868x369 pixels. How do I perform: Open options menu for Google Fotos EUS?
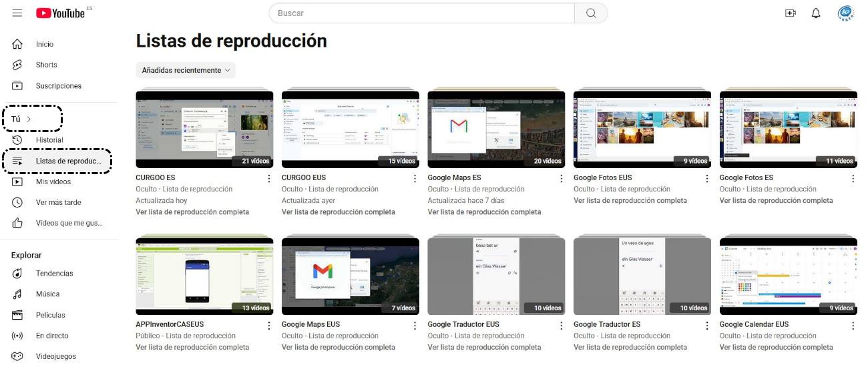(707, 178)
